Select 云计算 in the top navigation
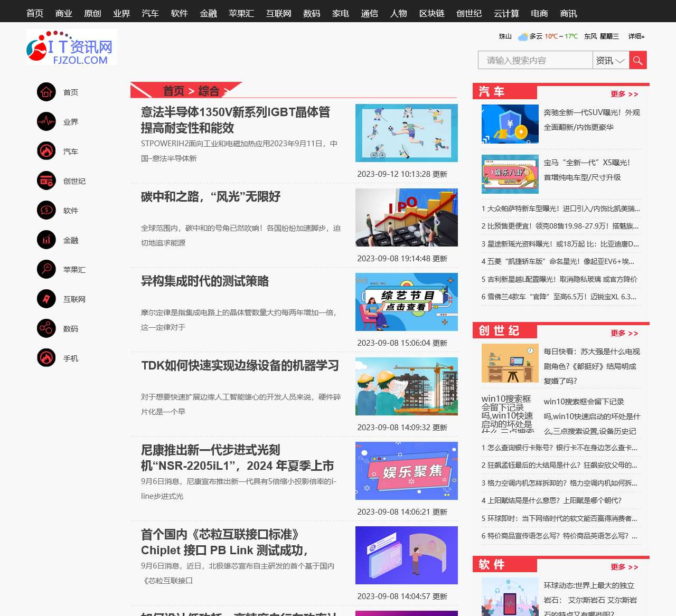The height and width of the screenshot is (616, 676). [506, 13]
